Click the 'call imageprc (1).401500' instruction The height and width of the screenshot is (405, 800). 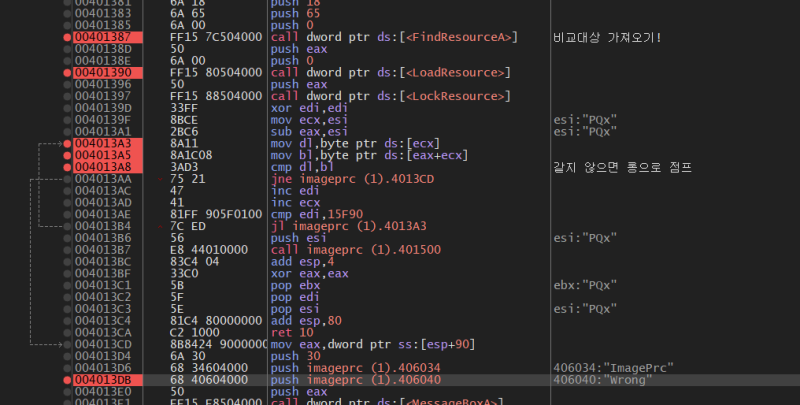(356, 250)
